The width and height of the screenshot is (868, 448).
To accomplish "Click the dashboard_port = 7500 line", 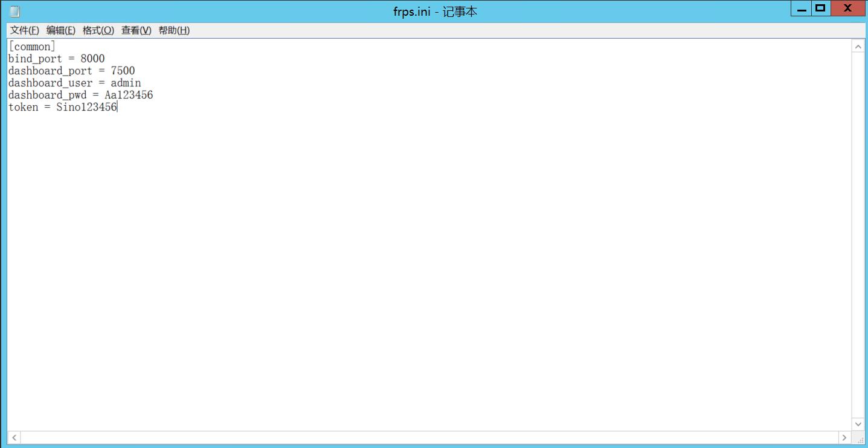I will (x=71, y=71).
